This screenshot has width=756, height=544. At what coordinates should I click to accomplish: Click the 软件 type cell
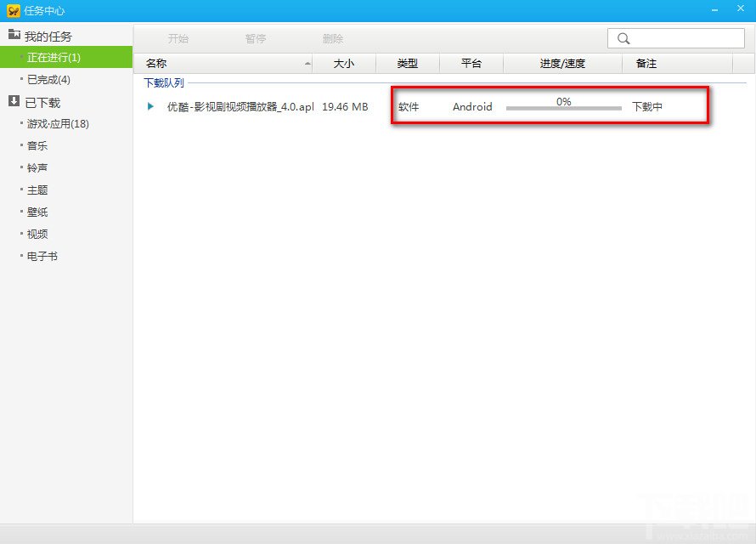pos(409,106)
